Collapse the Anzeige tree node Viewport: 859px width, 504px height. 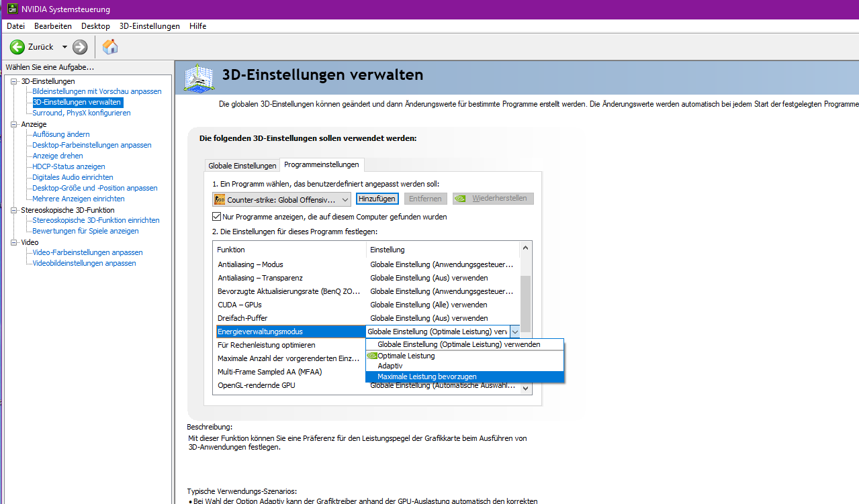(x=14, y=124)
